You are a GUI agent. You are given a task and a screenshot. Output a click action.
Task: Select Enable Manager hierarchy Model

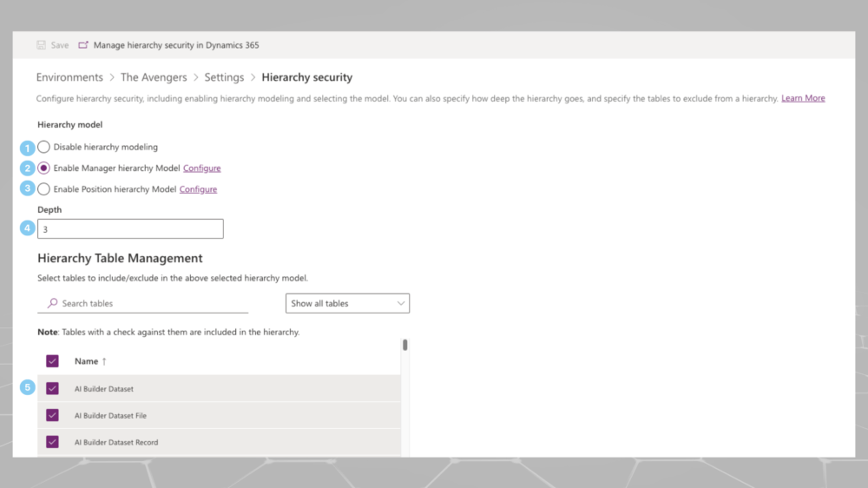click(43, 168)
